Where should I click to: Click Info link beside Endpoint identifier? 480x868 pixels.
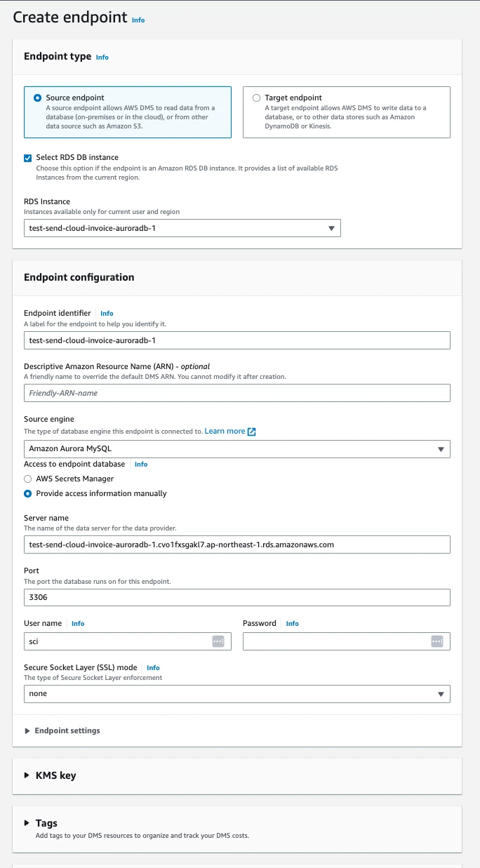107,314
